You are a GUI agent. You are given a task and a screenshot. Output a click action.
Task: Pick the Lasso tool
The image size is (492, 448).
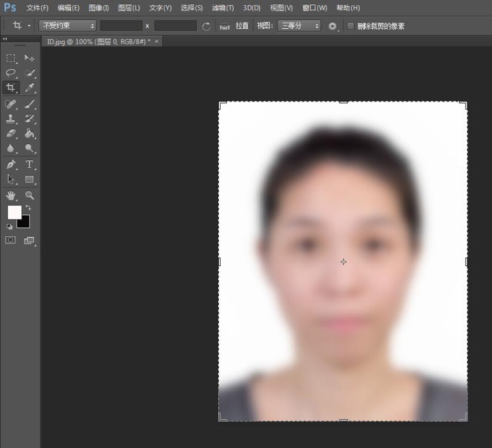point(10,73)
